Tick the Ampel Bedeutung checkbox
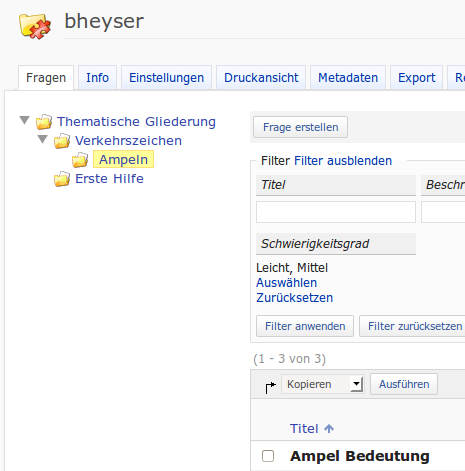 [x=268, y=456]
